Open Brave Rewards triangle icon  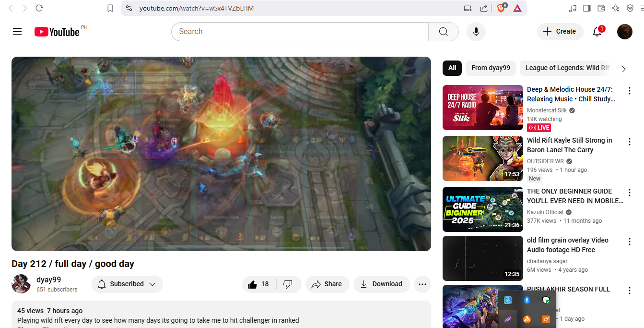(x=517, y=8)
